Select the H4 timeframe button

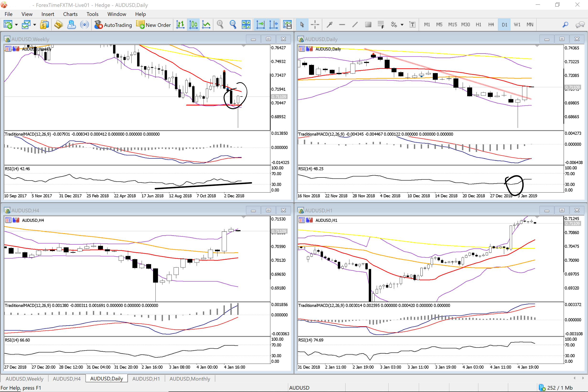491,25
